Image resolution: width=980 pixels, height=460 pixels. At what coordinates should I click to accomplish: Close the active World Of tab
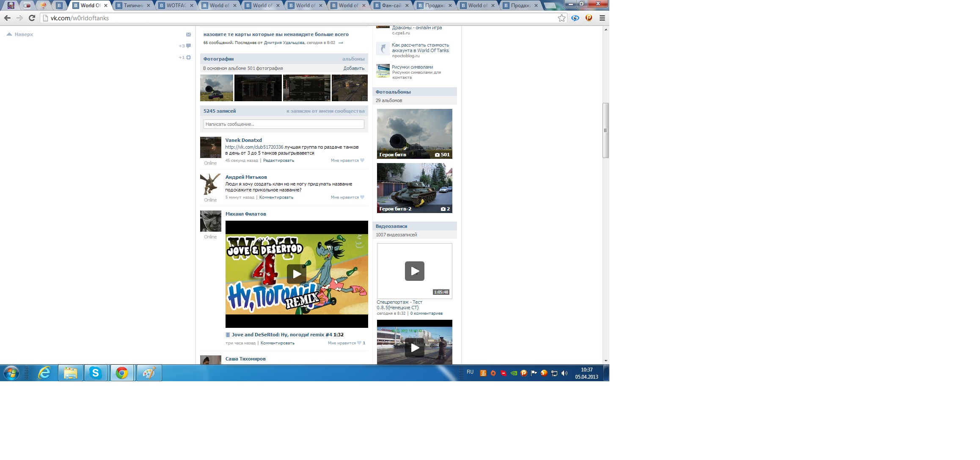tap(106, 6)
